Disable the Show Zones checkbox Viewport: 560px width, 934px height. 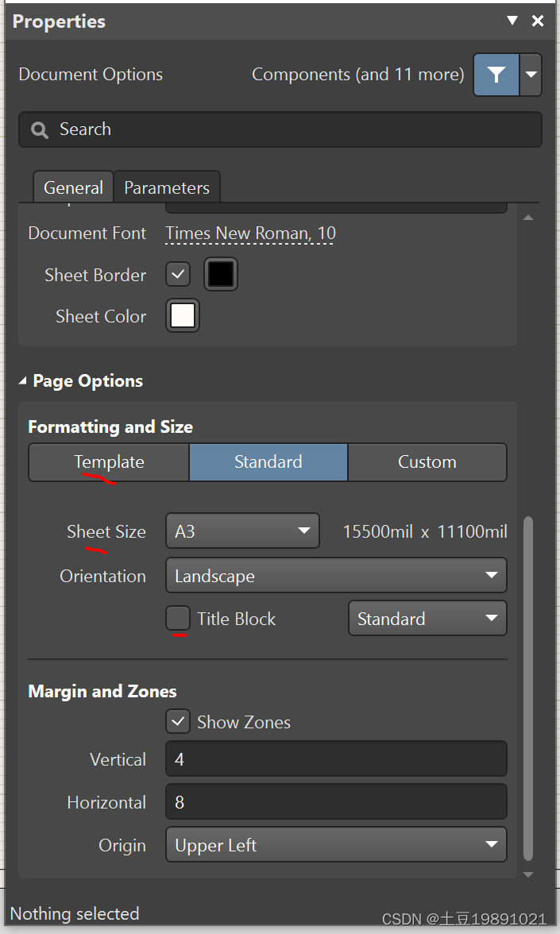178,722
